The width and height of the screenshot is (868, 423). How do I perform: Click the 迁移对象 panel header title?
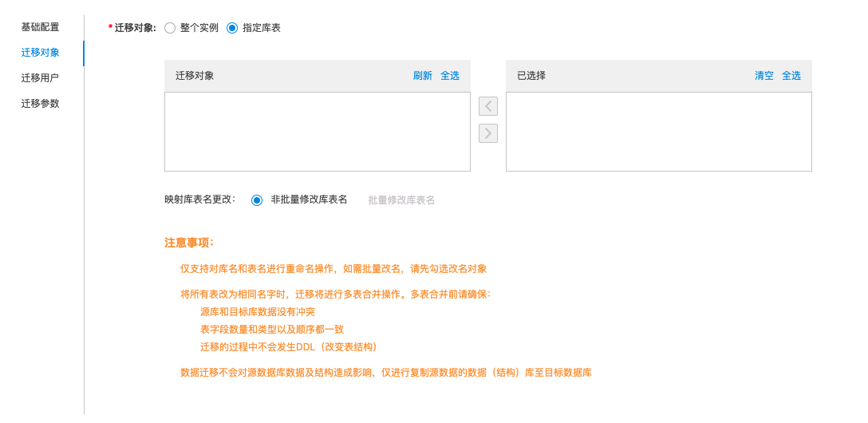[195, 76]
